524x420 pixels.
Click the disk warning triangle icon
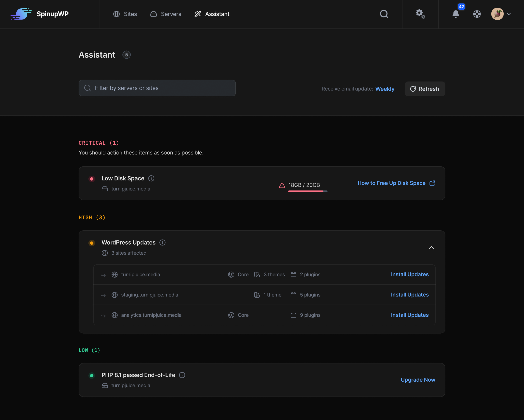(282, 185)
